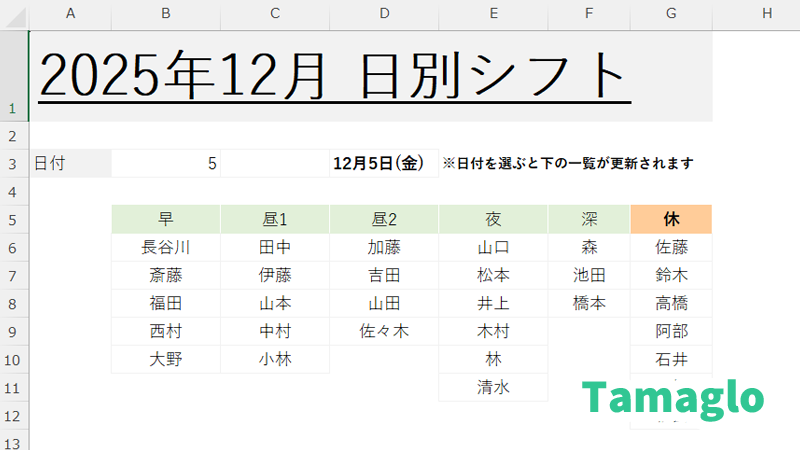
Task: Click the 2025年12月 日別シフト title cell
Action: pos(334,75)
